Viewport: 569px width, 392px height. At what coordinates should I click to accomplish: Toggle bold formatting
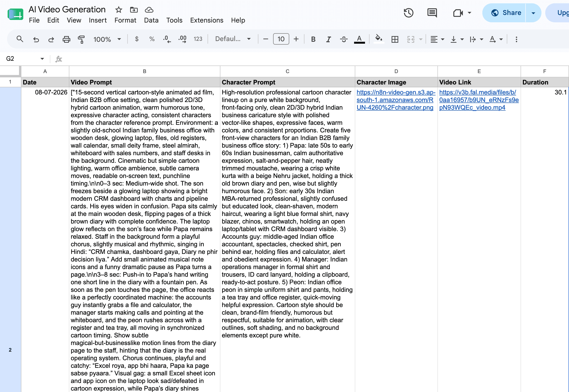pos(313,39)
